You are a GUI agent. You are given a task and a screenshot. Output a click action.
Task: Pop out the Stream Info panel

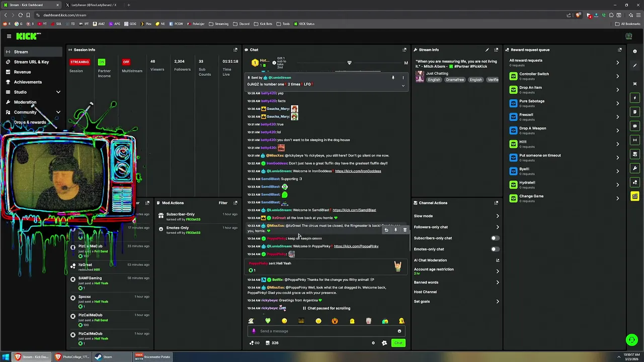(496, 50)
